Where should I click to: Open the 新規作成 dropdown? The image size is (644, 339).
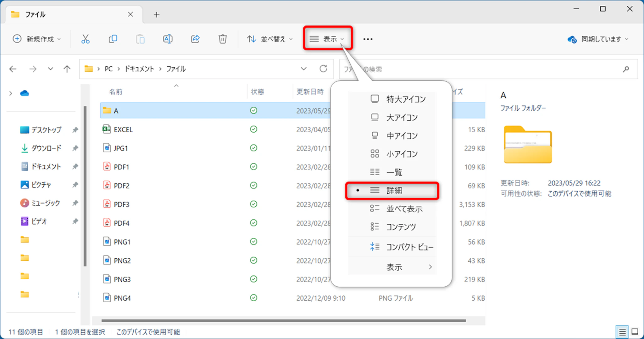(x=37, y=39)
